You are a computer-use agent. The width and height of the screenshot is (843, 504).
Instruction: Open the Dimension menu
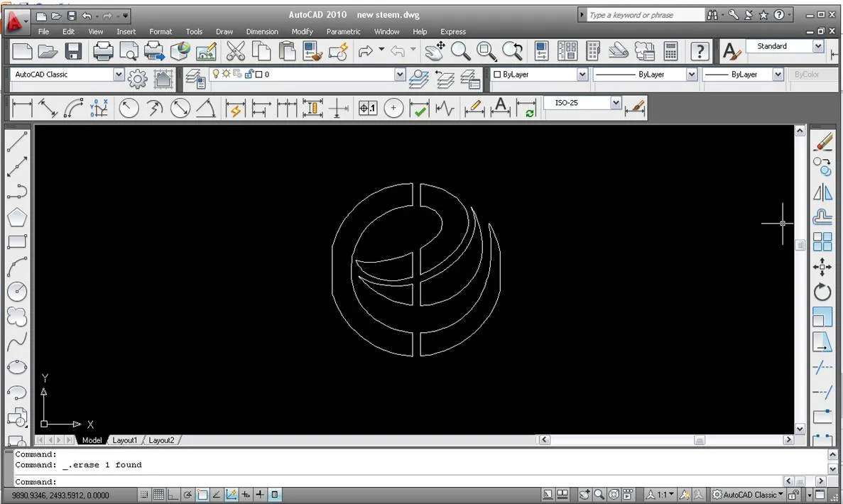pyautogui.click(x=262, y=32)
